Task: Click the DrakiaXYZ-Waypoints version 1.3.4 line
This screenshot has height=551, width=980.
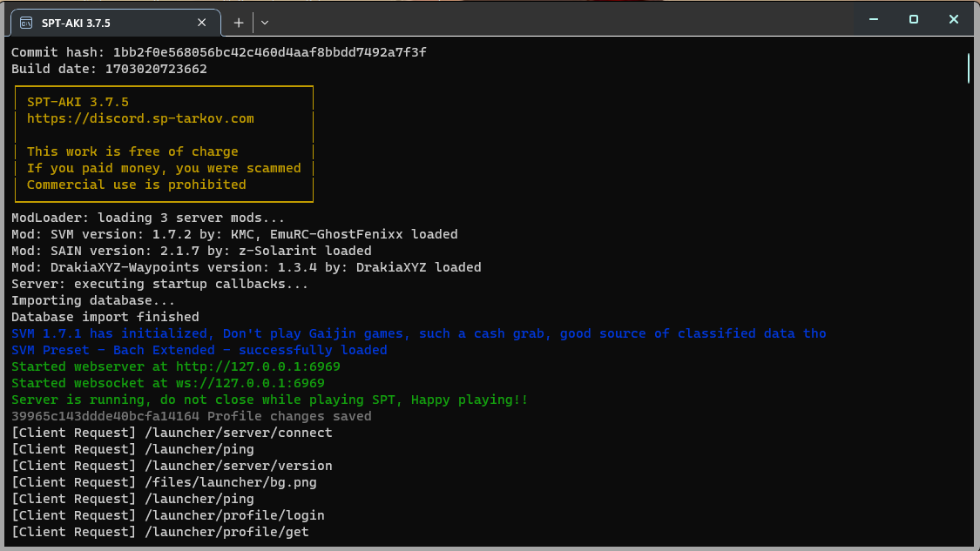Action: [247, 267]
